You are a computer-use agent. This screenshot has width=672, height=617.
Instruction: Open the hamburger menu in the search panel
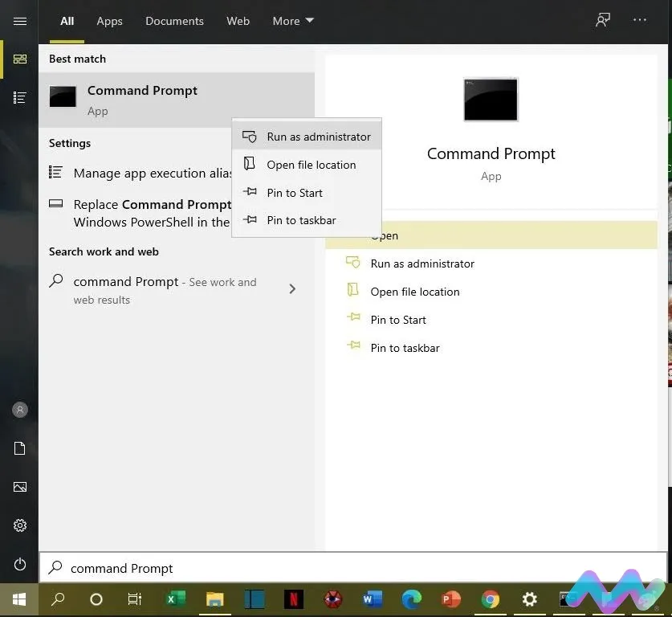(19, 22)
